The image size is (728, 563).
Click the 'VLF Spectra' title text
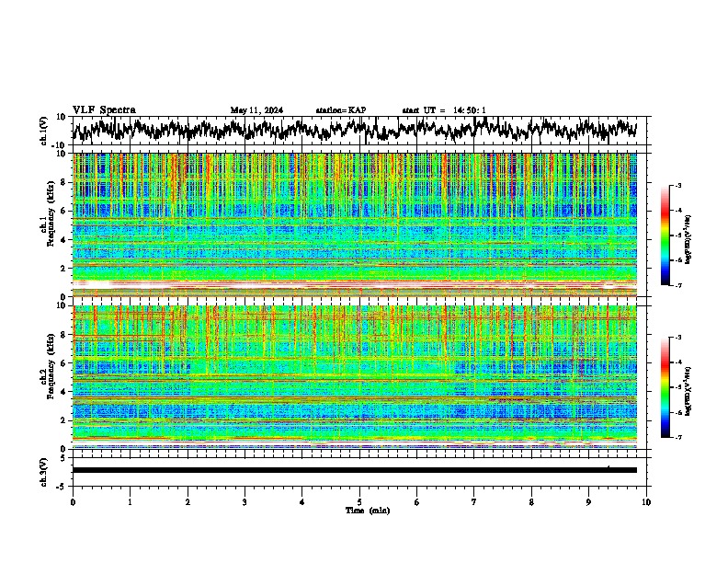tap(104, 110)
